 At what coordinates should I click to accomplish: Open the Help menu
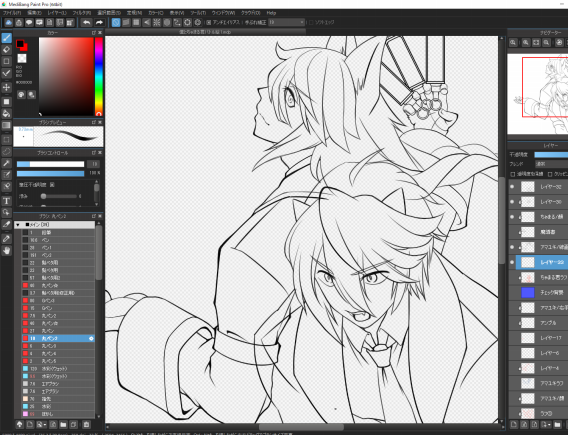pyautogui.click(x=271, y=13)
